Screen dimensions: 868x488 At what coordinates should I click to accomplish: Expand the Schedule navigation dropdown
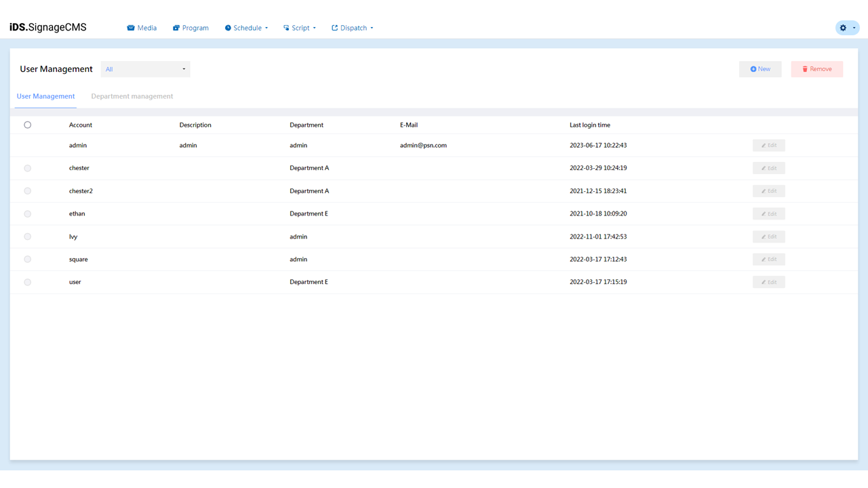pos(246,28)
